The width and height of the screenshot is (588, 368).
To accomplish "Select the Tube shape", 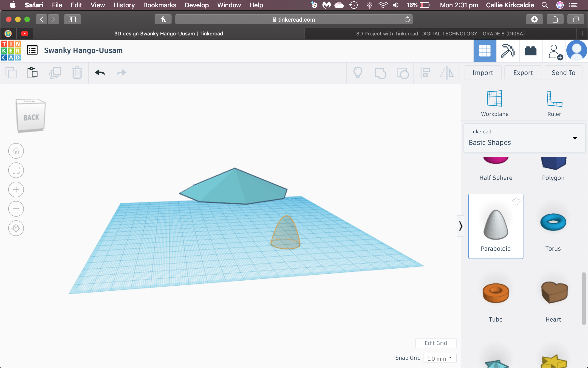I will pyautogui.click(x=496, y=297).
